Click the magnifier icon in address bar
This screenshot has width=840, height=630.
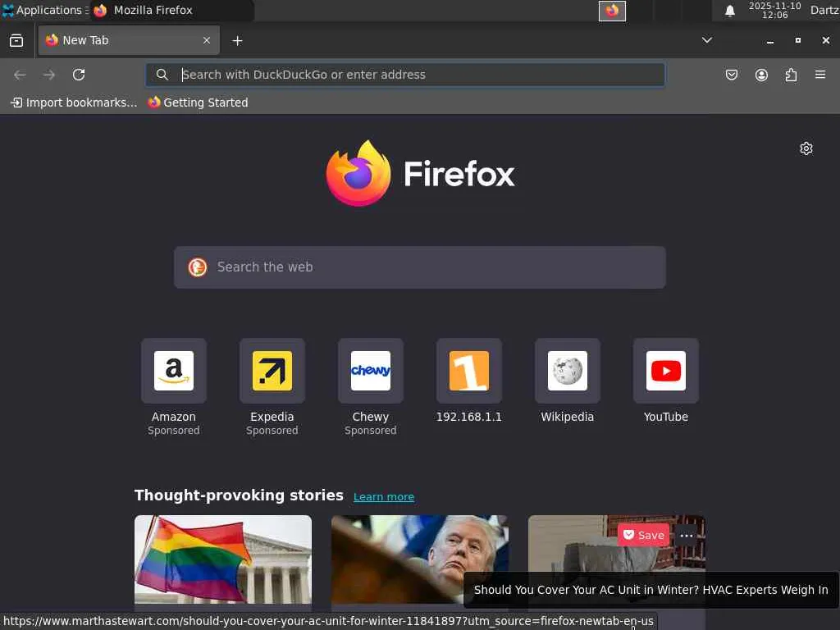[x=162, y=75]
